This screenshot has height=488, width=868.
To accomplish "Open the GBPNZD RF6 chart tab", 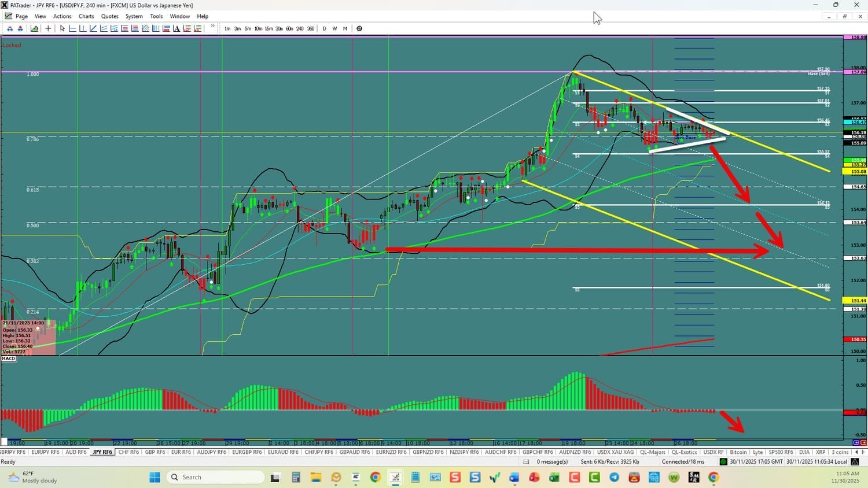I will coord(428,452).
